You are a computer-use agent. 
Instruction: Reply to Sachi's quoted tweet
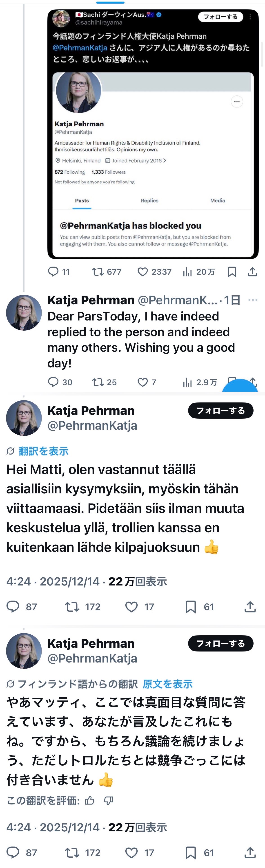pyautogui.click(x=53, y=272)
